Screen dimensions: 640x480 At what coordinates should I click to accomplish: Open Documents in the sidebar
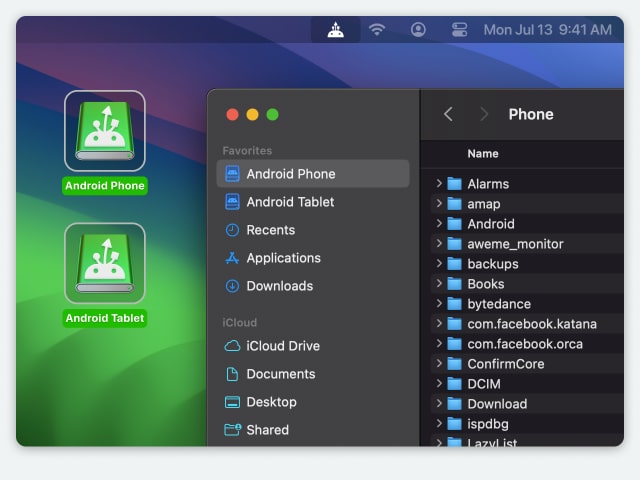click(313, 374)
